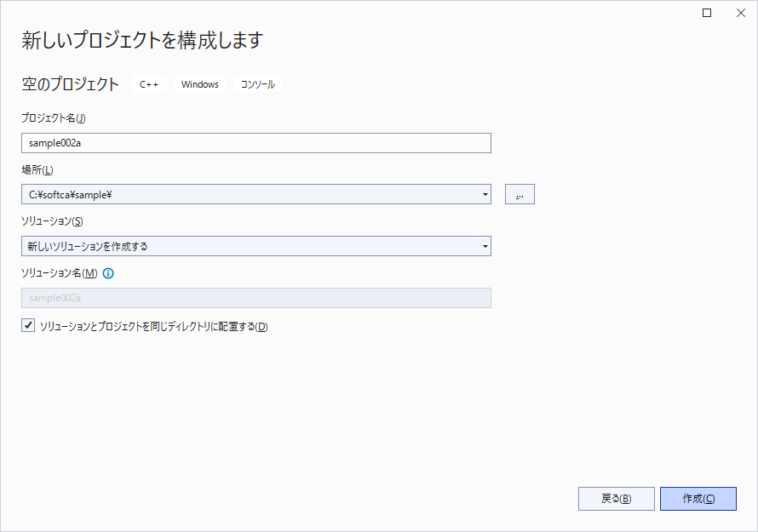Expand the 場所 dropdown arrow

point(485,195)
